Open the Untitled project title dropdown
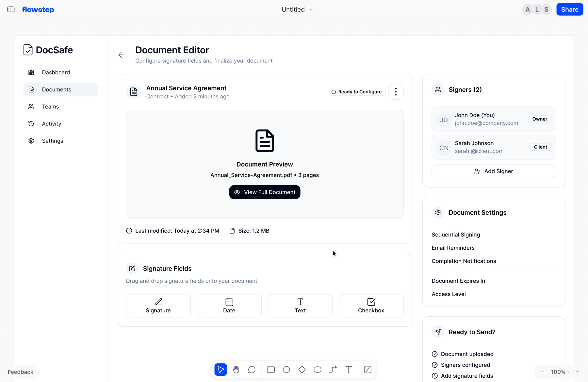588x382 pixels. pos(297,9)
